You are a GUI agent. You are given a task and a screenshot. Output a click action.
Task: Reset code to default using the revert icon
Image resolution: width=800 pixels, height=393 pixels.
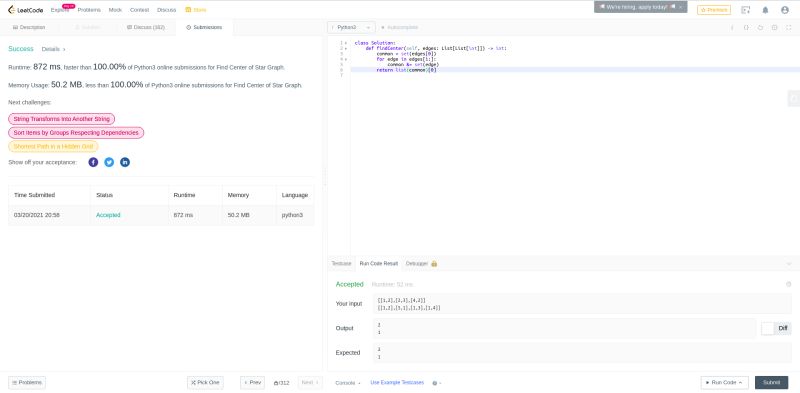tap(760, 28)
